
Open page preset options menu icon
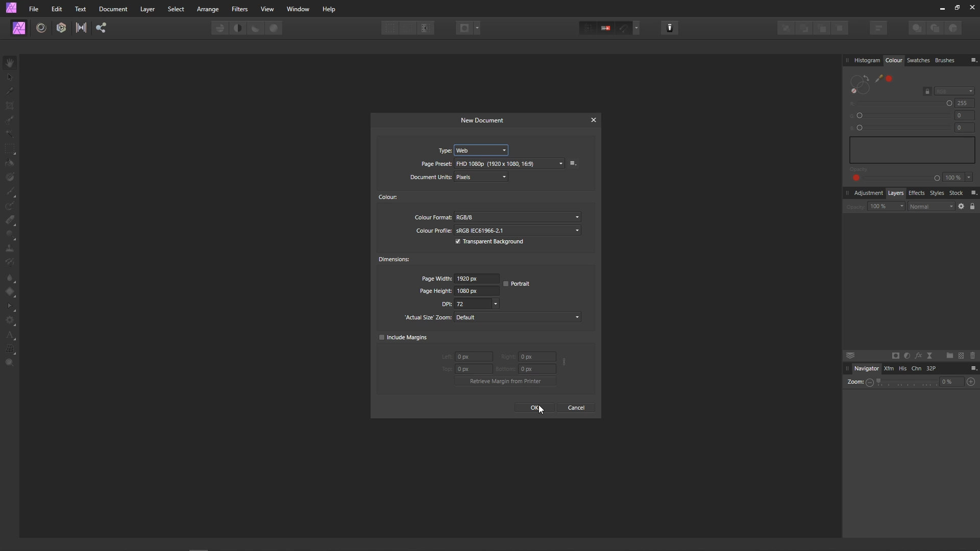pyautogui.click(x=573, y=163)
